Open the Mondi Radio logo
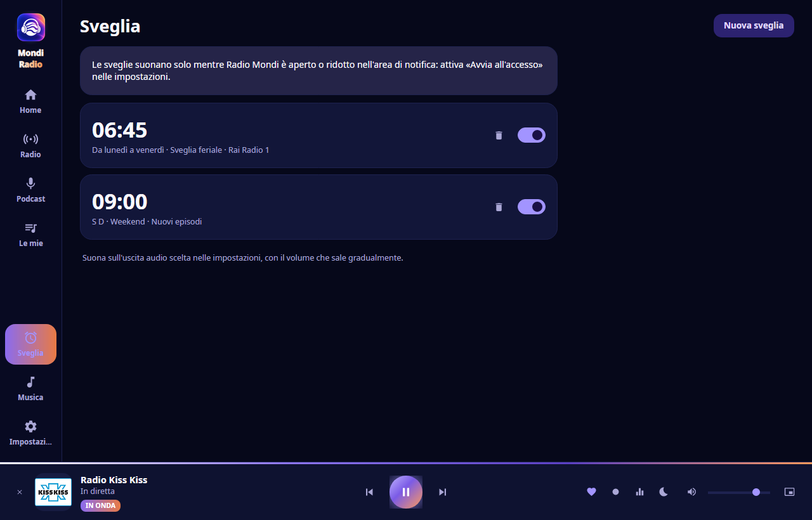This screenshot has height=520, width=812. [x=30, y=27]
